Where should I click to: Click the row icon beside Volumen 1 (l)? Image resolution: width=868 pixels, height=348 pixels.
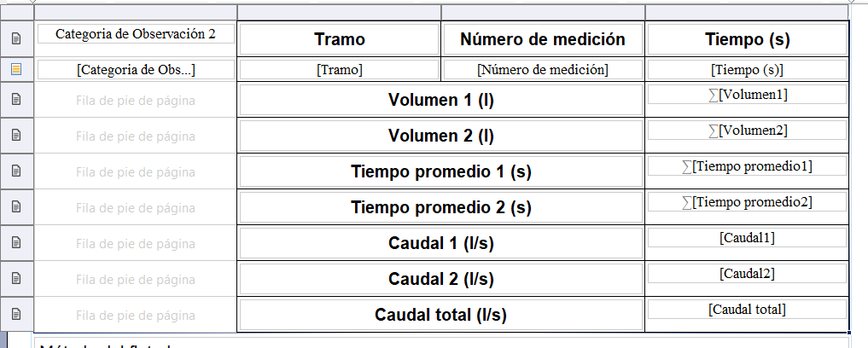[x=16, y=100]
